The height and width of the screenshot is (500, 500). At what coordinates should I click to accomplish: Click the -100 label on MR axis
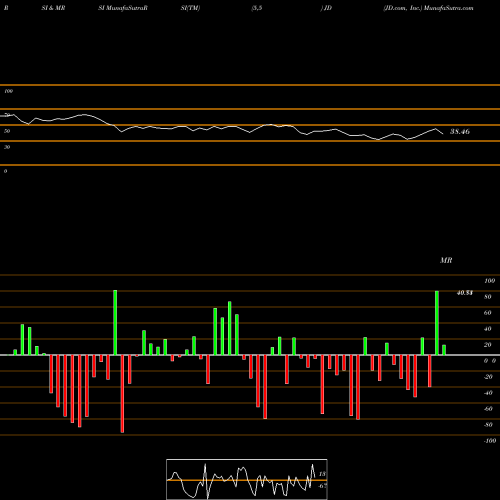click(x=490, y=441)
